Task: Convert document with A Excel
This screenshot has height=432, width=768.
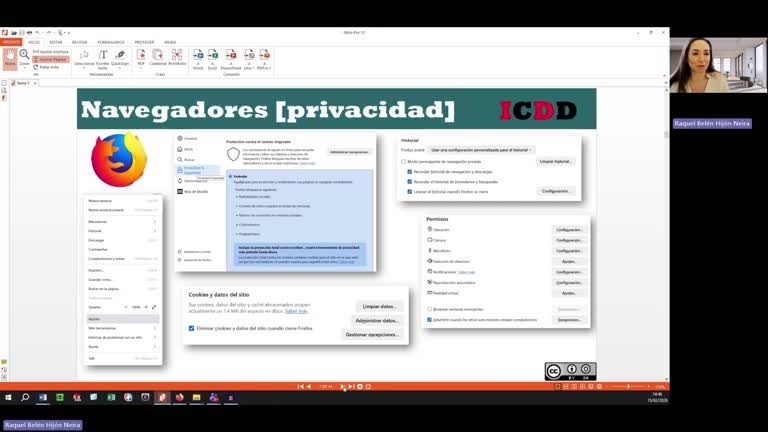Action: pyautogui.click(x=213, y=59)
